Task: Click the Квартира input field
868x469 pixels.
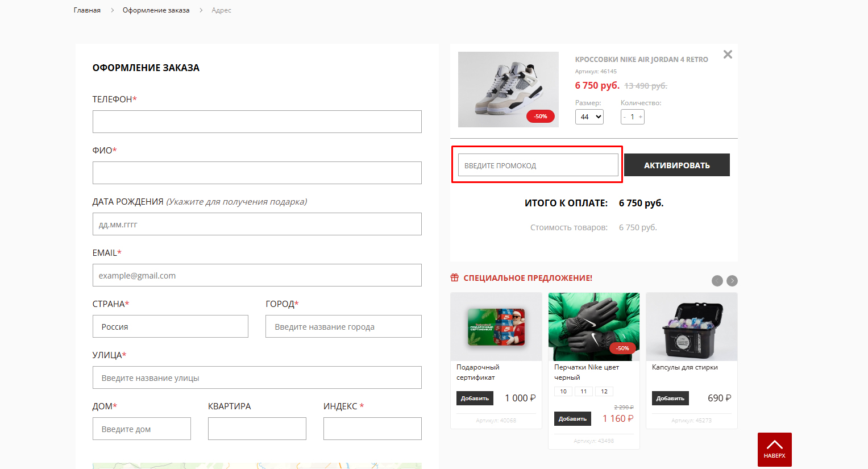Action: [257, 429]
